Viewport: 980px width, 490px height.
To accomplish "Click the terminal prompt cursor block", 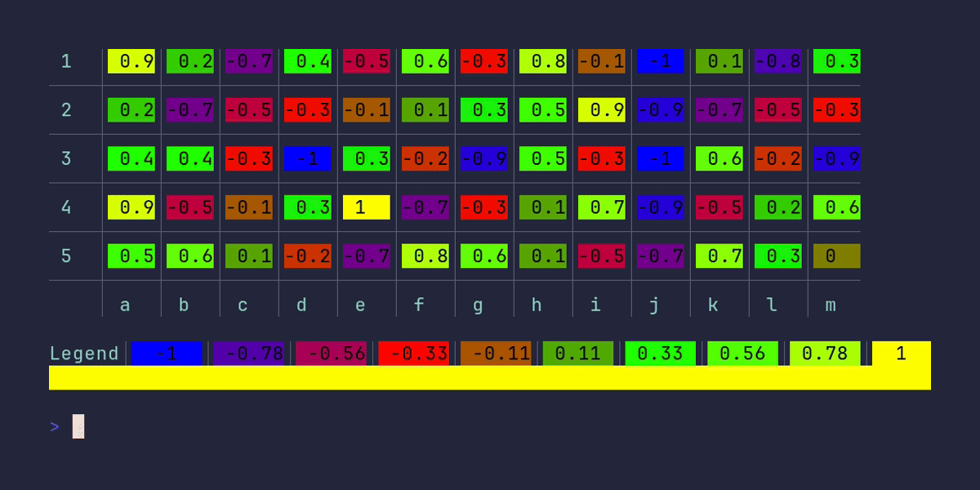I will coord(78,426).
